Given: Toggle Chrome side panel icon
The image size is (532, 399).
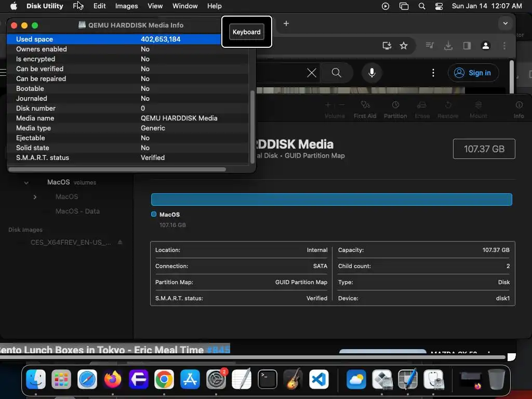Looking at the screenshot, I should (467, 45).
